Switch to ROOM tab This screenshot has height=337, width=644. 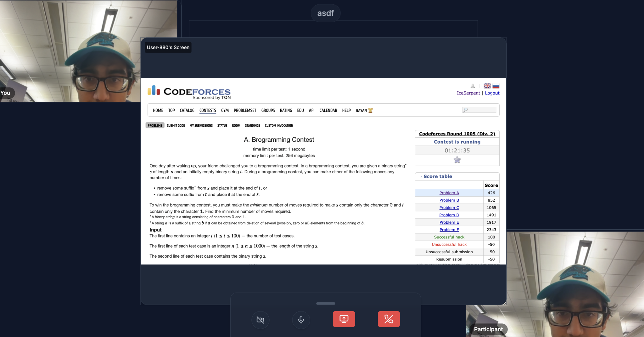click(236, 125)
